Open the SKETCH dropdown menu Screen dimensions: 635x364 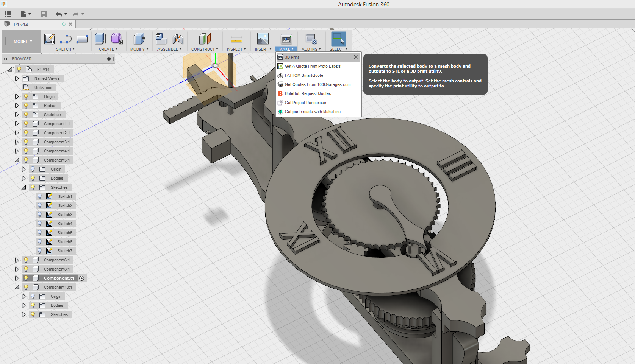(x=65, y=49)
